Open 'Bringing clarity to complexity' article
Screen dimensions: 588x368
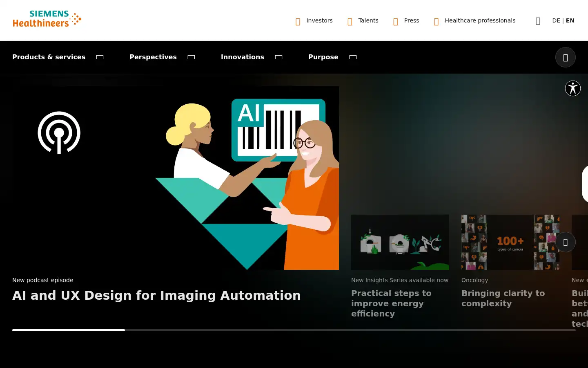(x=503, y=298)
